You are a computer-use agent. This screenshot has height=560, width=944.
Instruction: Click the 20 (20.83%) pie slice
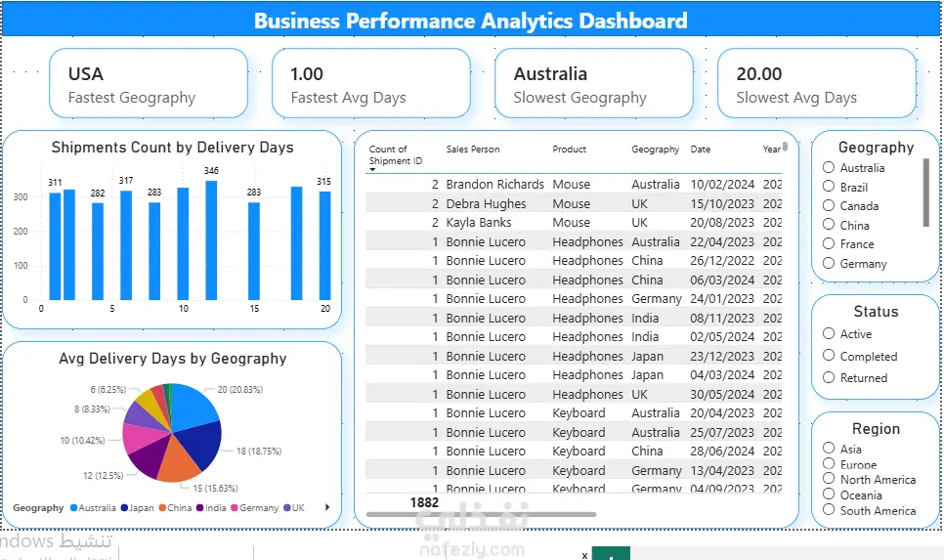tap(192, 405)
